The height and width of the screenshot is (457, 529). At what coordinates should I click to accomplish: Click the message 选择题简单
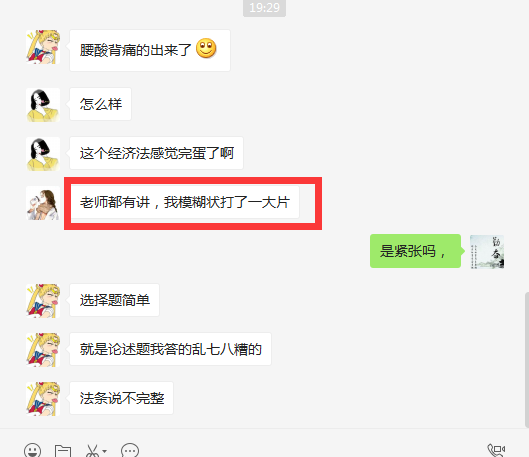[x=114, y=300]
